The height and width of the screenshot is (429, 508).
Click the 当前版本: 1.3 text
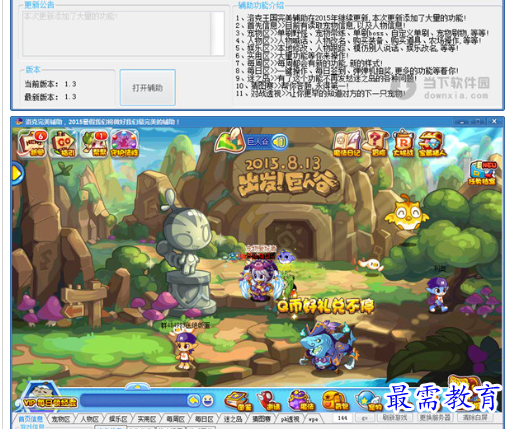pos(50,84)
